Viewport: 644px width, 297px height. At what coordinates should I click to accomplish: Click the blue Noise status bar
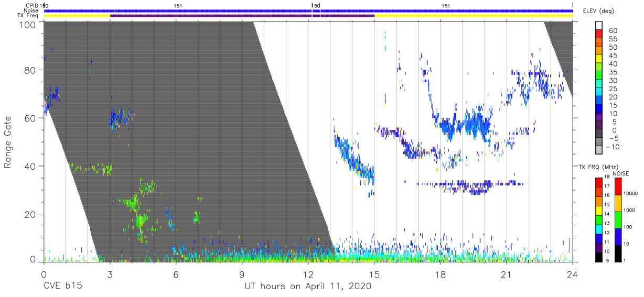[308, 10]
